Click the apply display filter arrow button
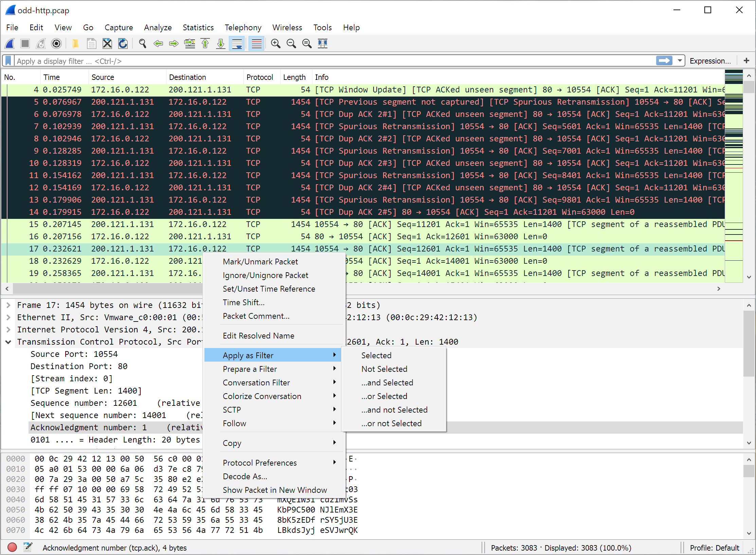 click(x=664, y=61)
